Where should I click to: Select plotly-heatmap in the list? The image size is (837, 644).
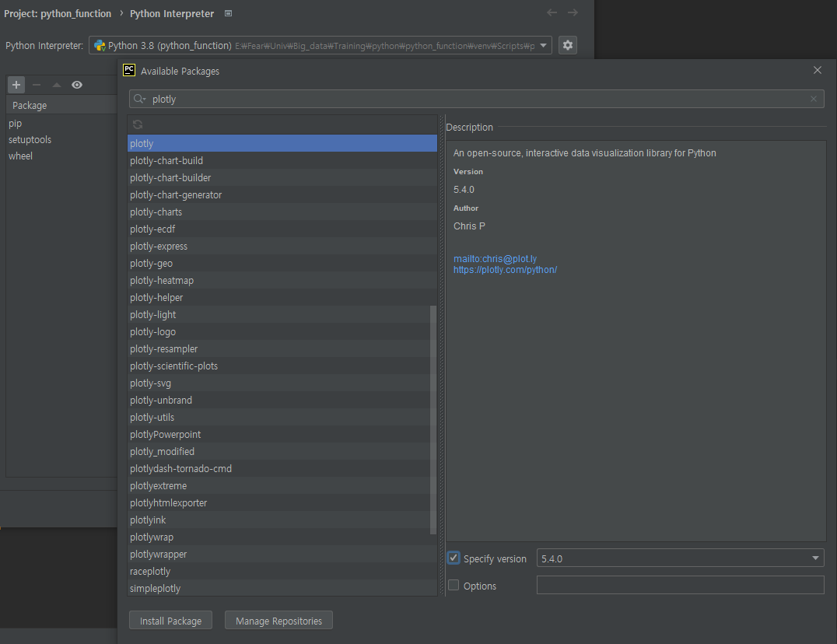(x=282, y=280)
